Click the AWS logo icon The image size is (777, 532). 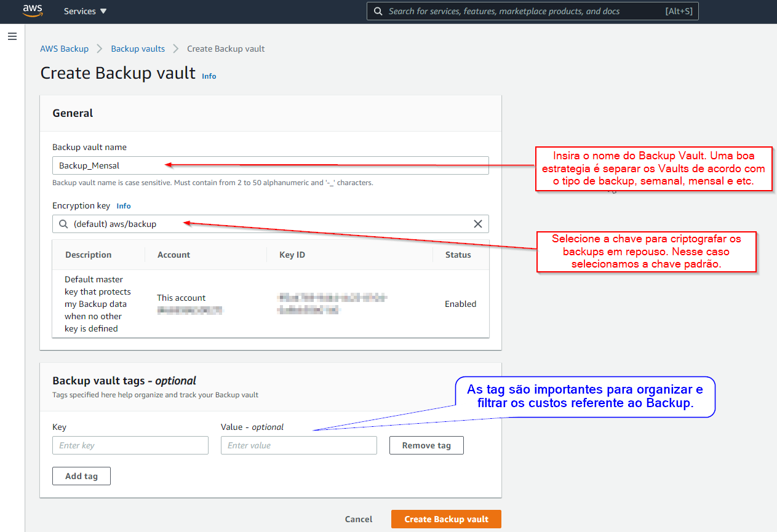tap(33, 11)
